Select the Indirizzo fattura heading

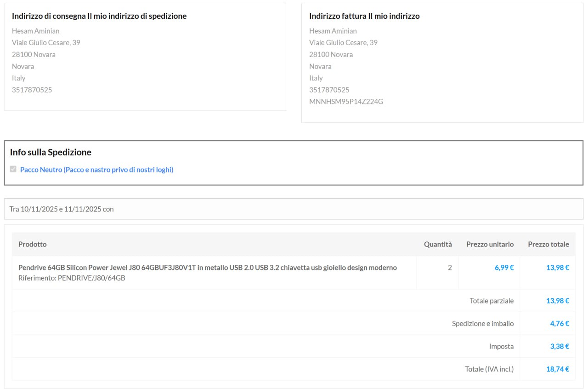(x=364, y=16)
